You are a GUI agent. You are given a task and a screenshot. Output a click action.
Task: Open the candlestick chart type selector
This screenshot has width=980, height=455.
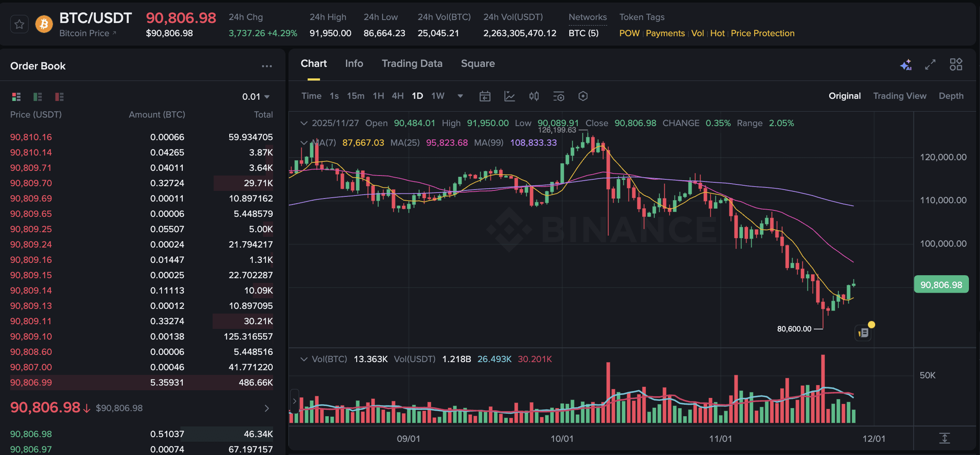(x=534, y=96)
